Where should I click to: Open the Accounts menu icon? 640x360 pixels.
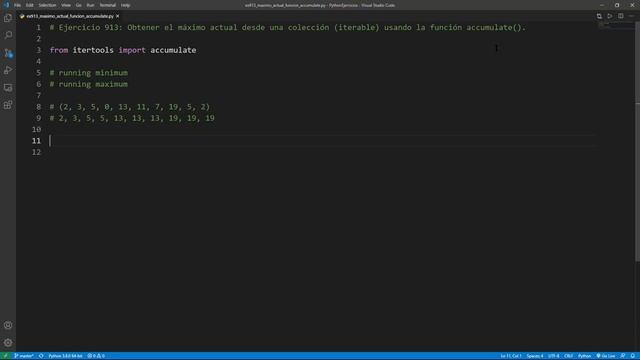tap(8, 325)
